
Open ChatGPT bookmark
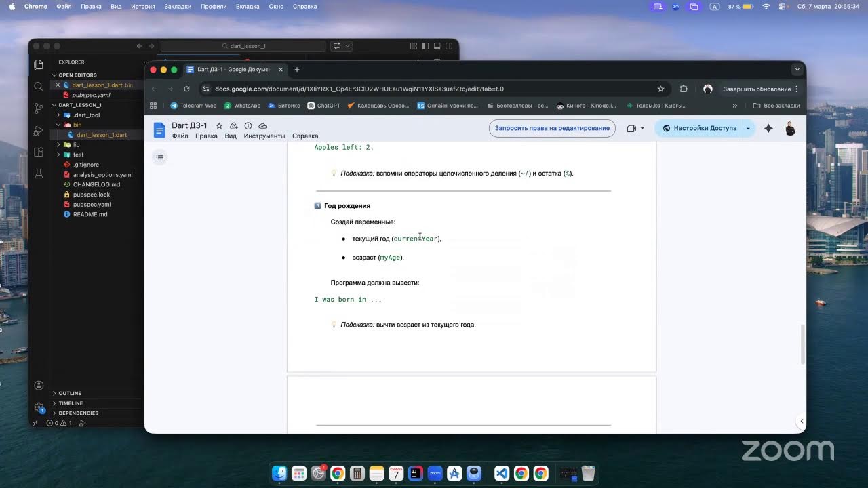[323, 106]
